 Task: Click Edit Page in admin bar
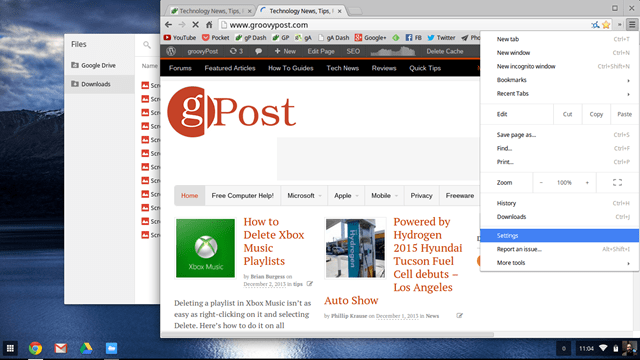click(321, 51)
